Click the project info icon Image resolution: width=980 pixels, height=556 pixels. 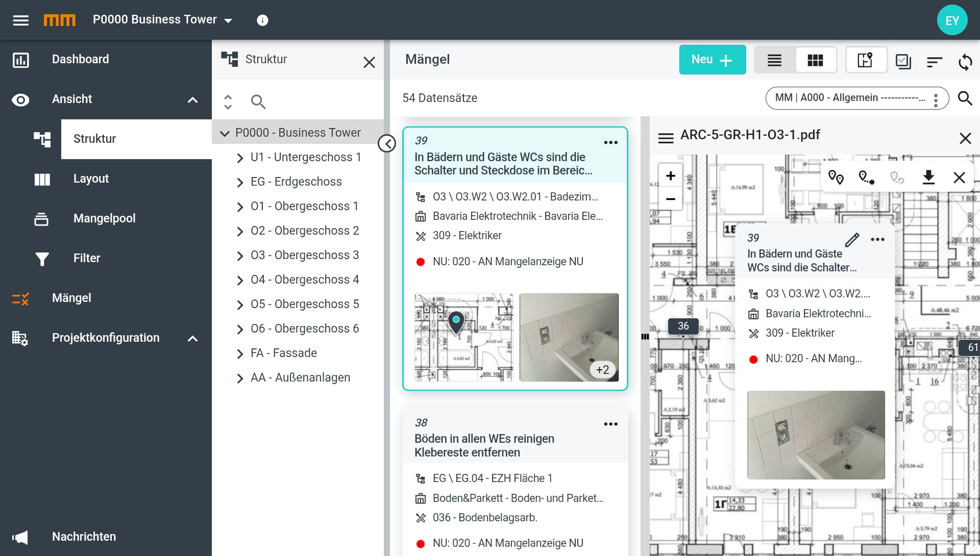click(262, 20)
